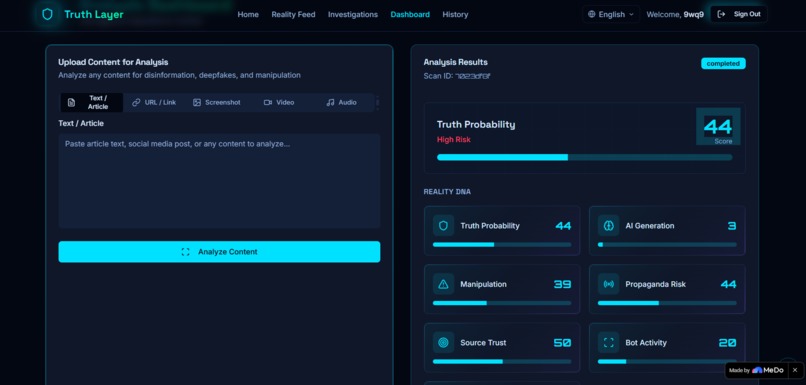The height and width of the screenshot is (385, 806).
Task: Click the scan frame icon in Analyze Content
Action: point(186,252)
